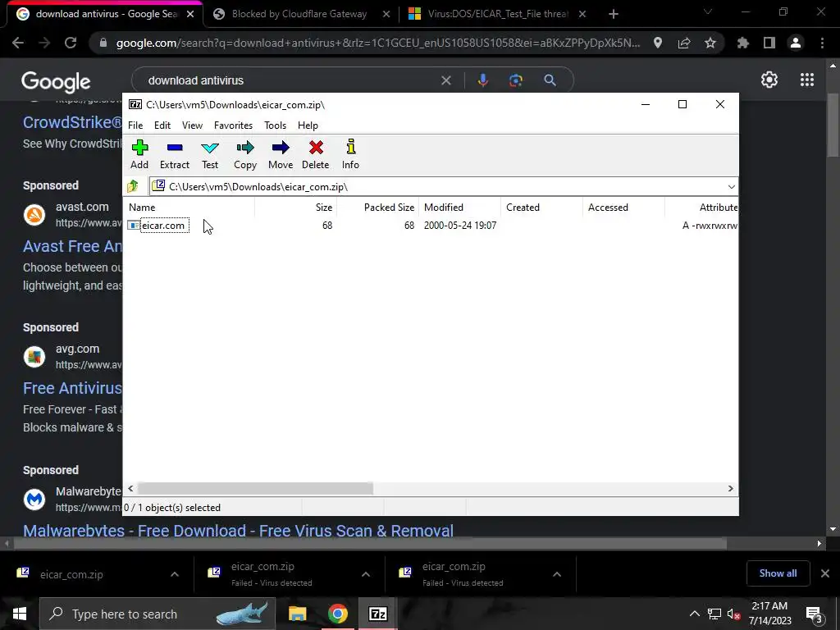Viewport: 840px width, 630px height.
Task: Open the File menu in 7-Zip
Action: click(135, 126)
